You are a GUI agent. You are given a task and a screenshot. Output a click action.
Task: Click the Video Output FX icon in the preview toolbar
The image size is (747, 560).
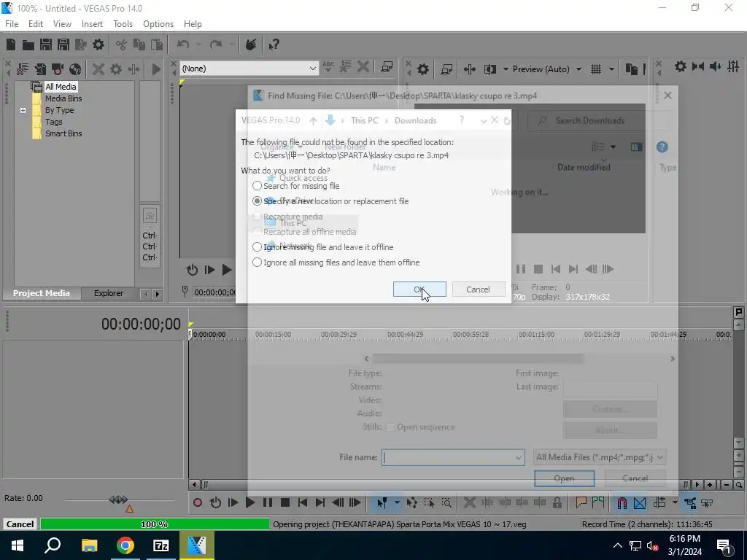pos(470,69)
